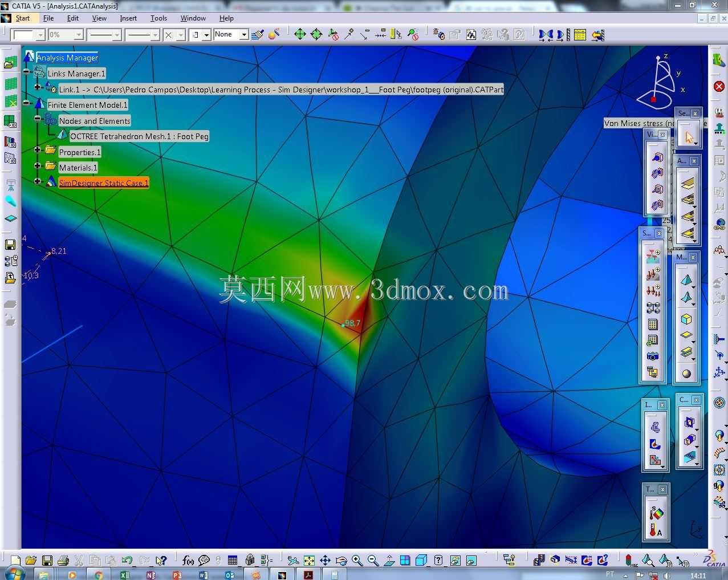Expand the Link.1 footpeg CATPart node
The image size is (728, 580).
pyautogui.click(x=38, y=87)
